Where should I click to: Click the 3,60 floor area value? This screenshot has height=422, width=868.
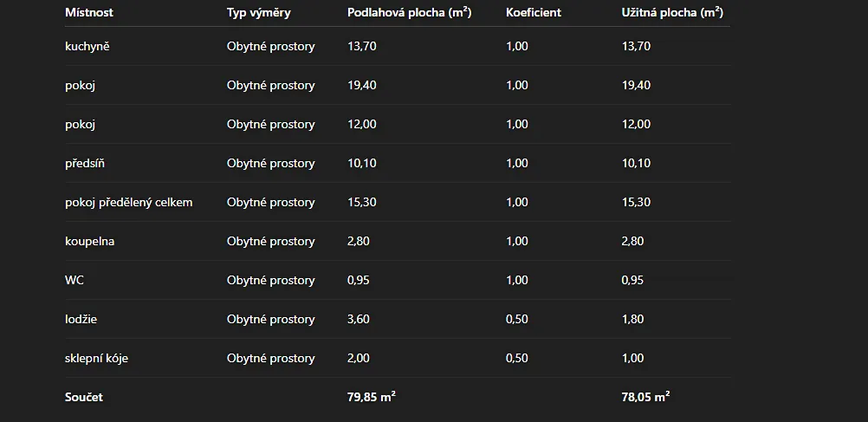[x=359, y=320]
